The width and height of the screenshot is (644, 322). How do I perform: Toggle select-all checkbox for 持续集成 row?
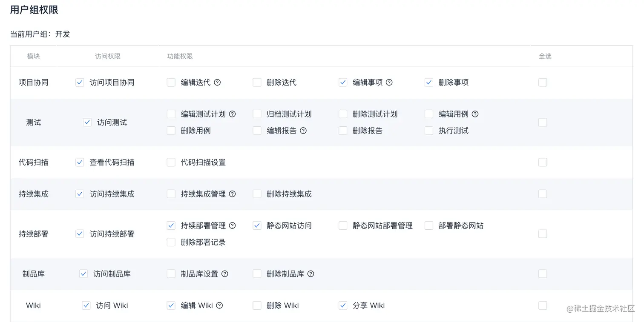point(543,194)
